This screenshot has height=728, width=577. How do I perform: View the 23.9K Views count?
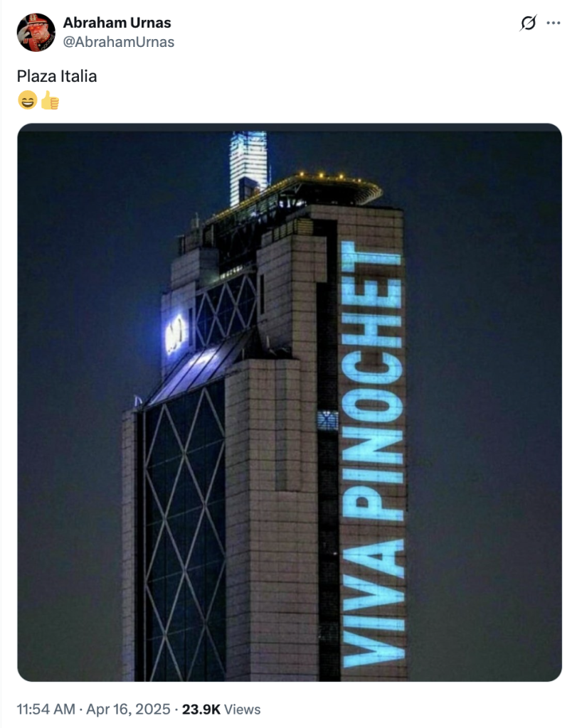[x=221, y=709]
